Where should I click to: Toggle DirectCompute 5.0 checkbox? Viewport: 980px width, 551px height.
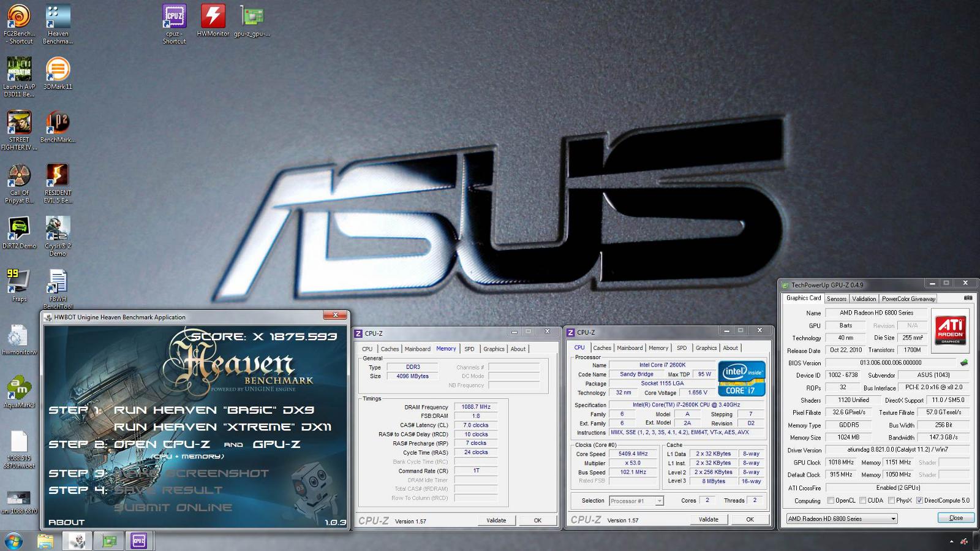click(919, 500)
